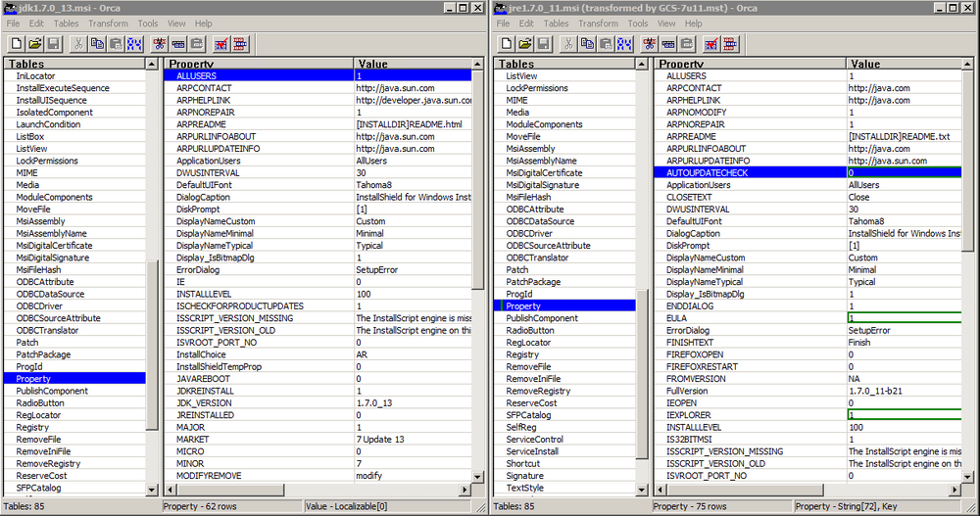Open Help menu in jre1.7.0_11.msi window
The height and width of the screenshot is (516, 980).
click(693, 23)
